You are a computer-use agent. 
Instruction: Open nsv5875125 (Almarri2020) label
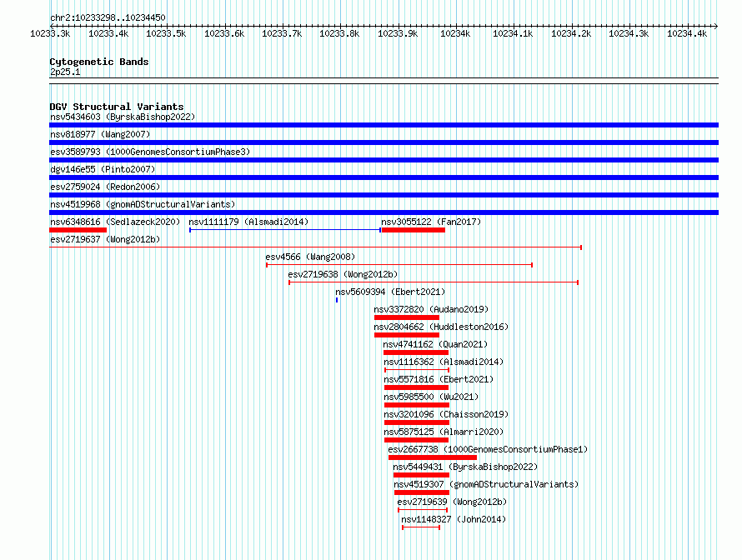[444, 432]
